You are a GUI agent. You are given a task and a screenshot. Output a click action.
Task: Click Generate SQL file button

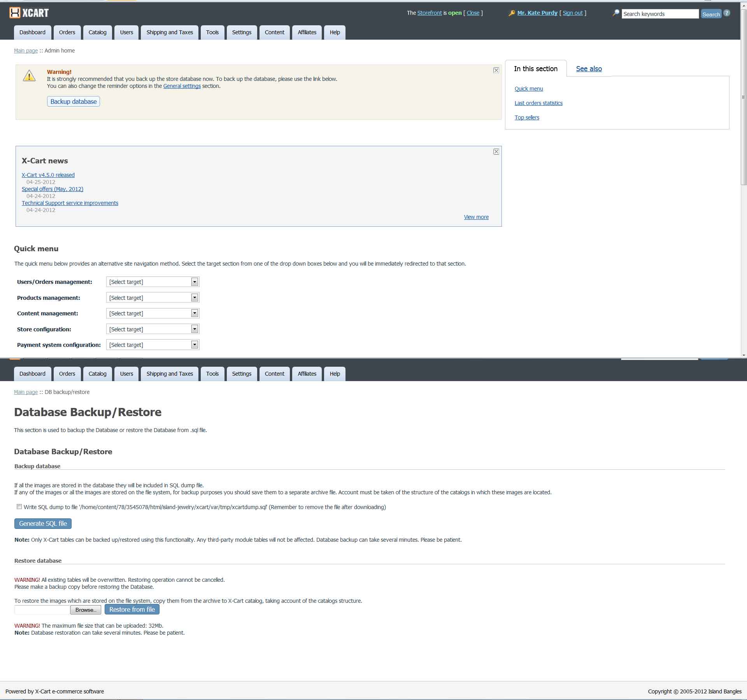pyautogui.click(x=43, y=523)
